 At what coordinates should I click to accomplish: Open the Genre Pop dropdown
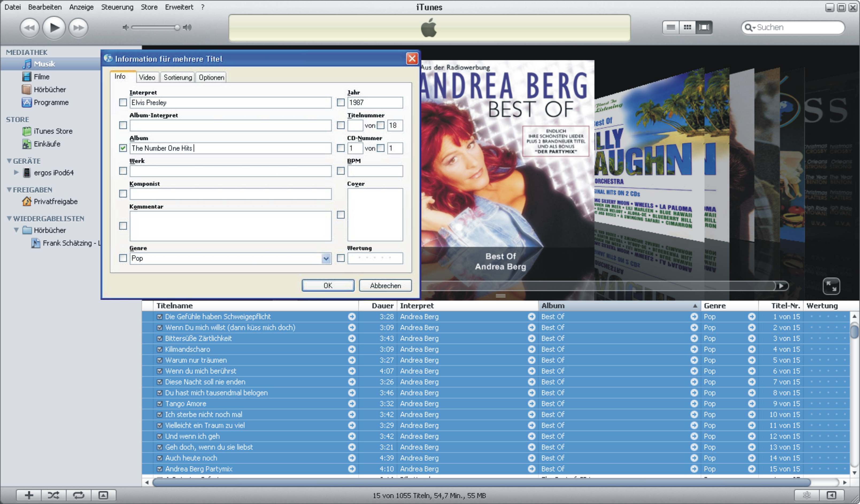point(326,258)
